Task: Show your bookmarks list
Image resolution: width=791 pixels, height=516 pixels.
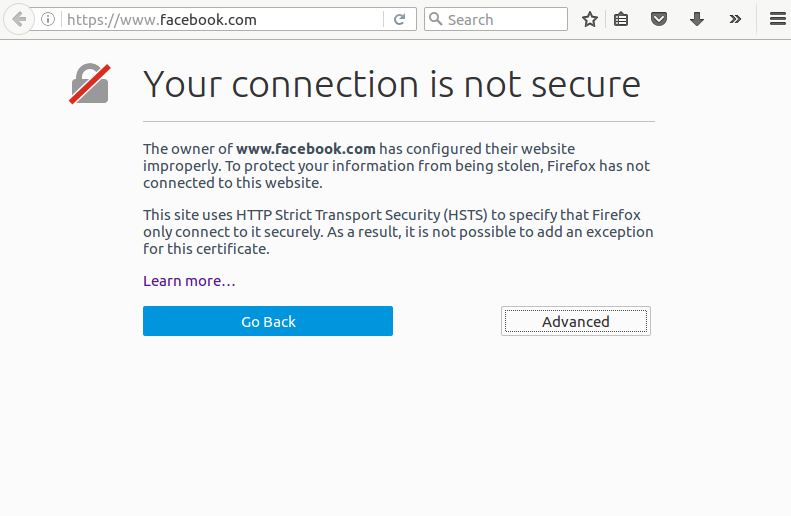Action: pyautogui.click(x=621, y=19)
